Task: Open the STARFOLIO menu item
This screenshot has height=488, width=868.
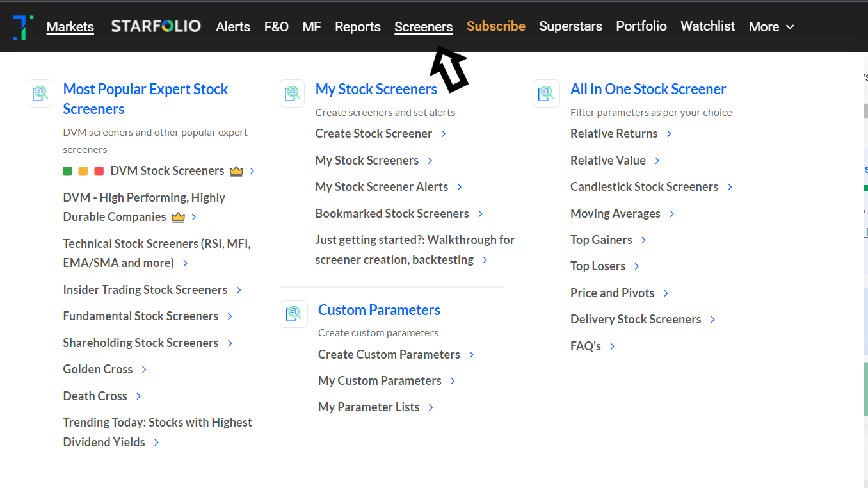Action: [156, 26]
